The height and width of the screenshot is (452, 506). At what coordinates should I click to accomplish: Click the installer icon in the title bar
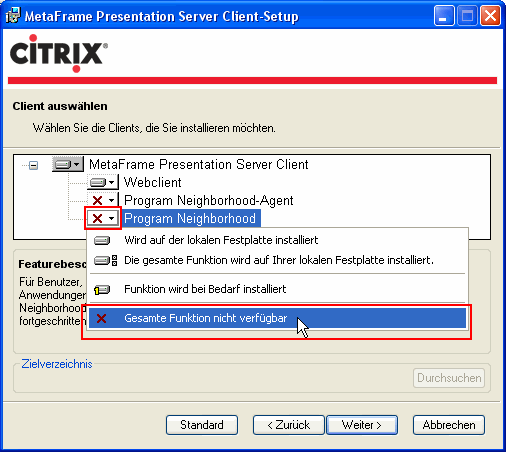point(13,15)
